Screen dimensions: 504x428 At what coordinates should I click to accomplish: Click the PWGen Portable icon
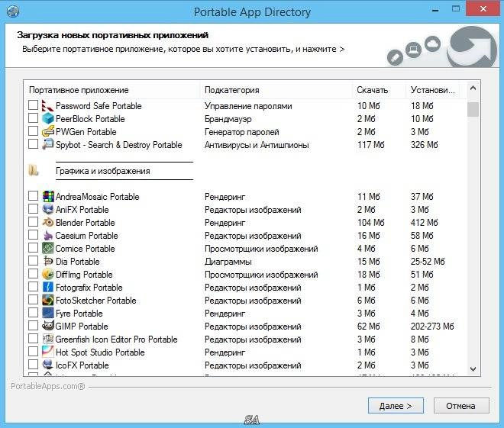[x=48, y=131]
